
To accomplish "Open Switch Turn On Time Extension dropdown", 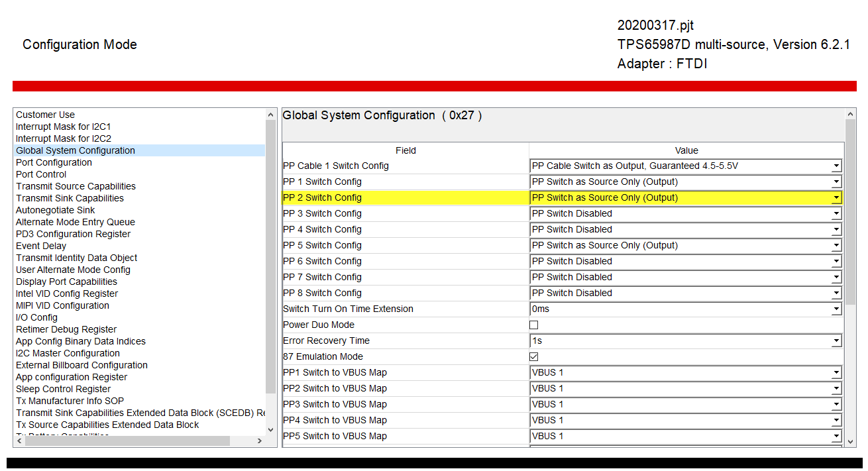I will (686, 309).
